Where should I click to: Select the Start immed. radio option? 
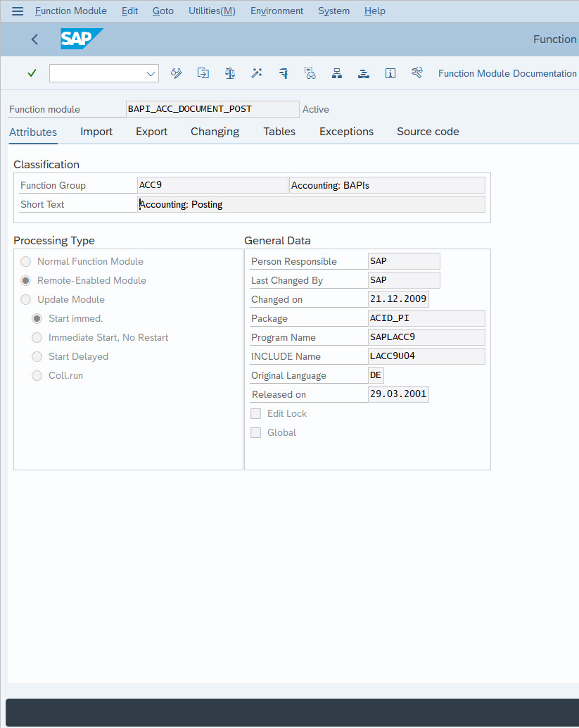coord(37,318)
